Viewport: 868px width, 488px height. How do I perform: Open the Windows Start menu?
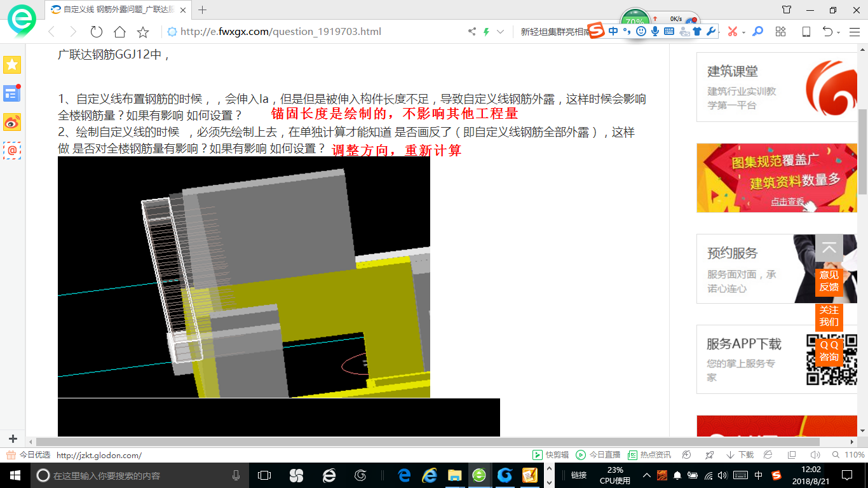[x=15, y=475]
